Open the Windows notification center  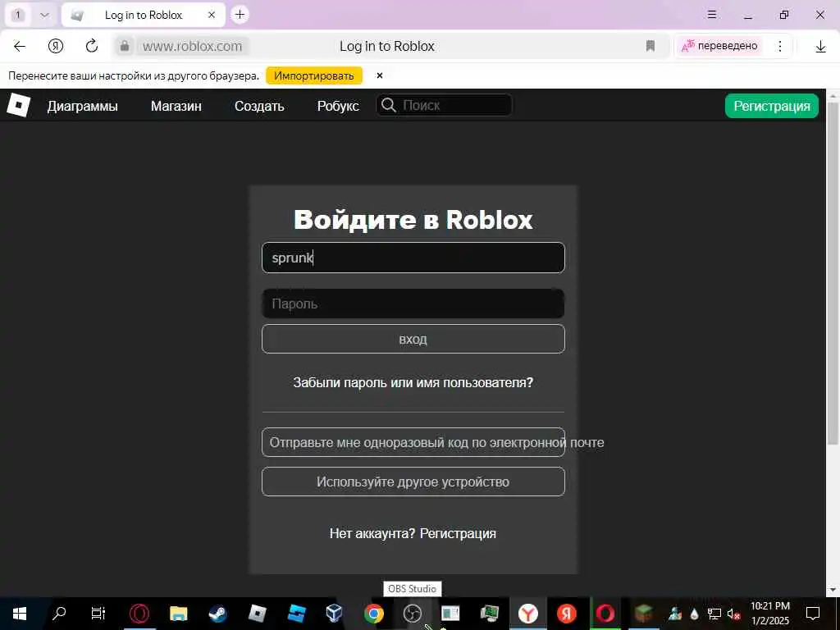point(813,614)
